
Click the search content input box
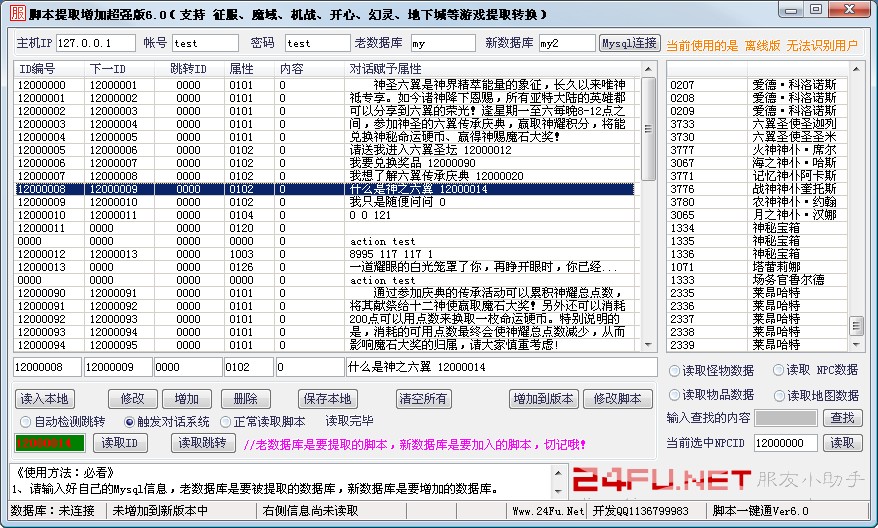(785, 418)
